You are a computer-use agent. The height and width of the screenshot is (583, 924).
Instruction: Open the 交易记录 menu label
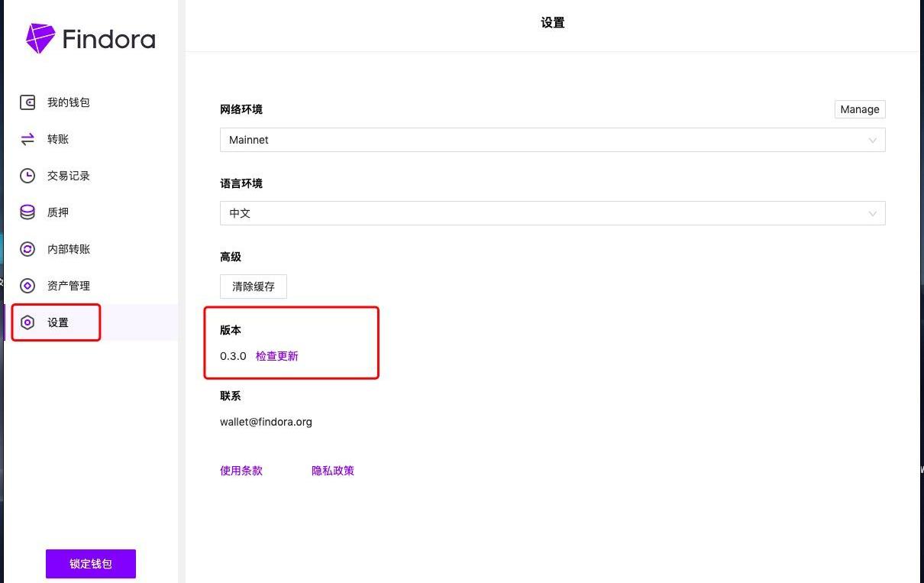(69, 176)
